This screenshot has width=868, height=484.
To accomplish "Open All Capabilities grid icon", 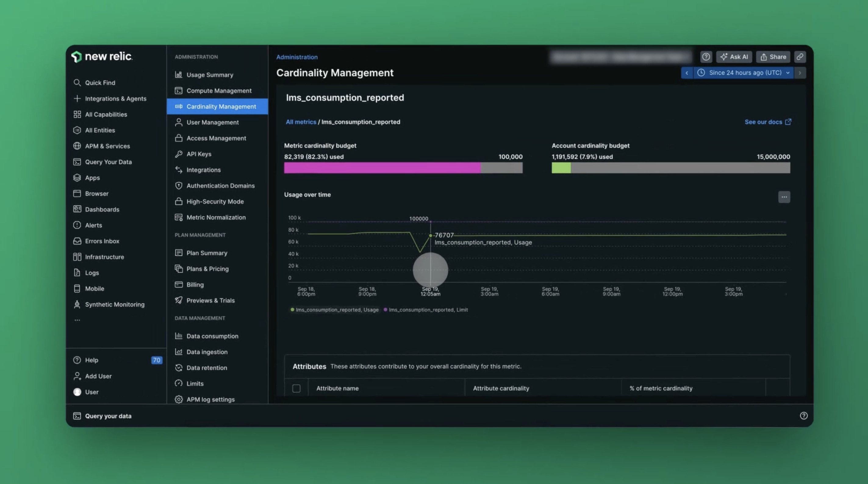I will [x=77, y=114].
